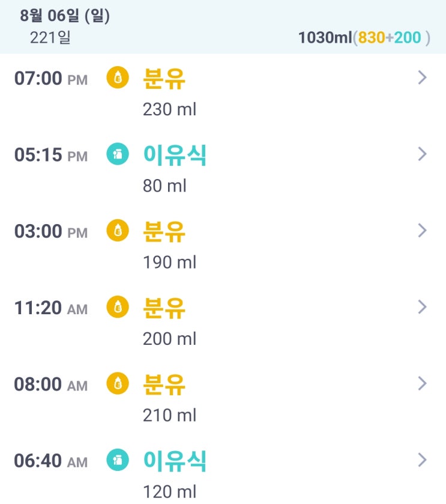Open details arrow for 07:00 PM feeding
Viewport: 446px width, 504px height.
422,78
